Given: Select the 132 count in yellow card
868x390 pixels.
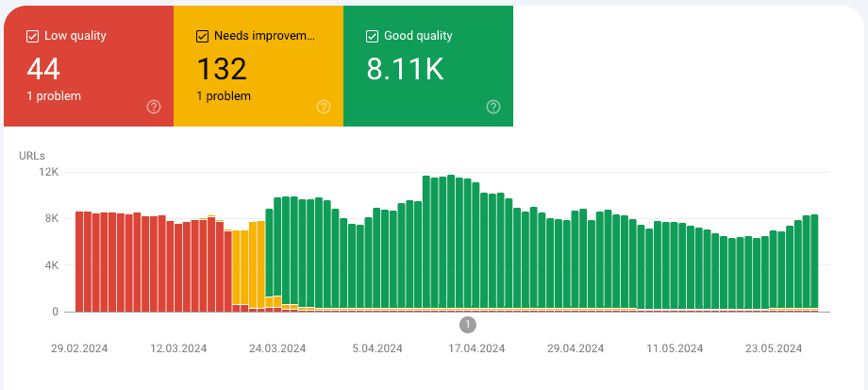Looking at the screenshot, I should (x=221, y=69).
